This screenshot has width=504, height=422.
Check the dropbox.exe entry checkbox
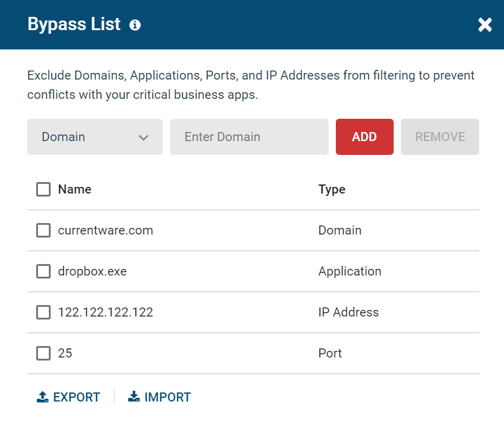43,271
